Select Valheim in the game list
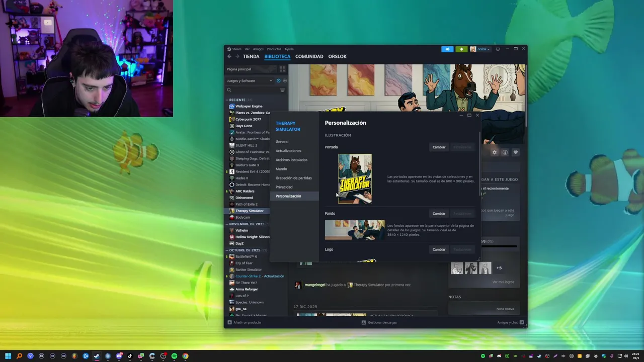The image size is (644, 362). coord(242,230)
